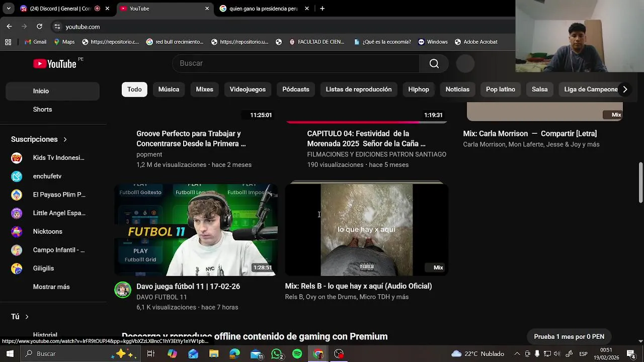Open Outlook from the taskbar
The image size is (644, 362).
[193, 353]
